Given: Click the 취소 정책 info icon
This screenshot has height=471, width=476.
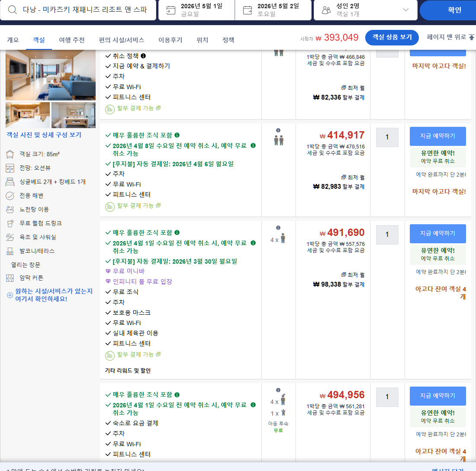Looking at the screenshot, I should [x=143, y=56].
